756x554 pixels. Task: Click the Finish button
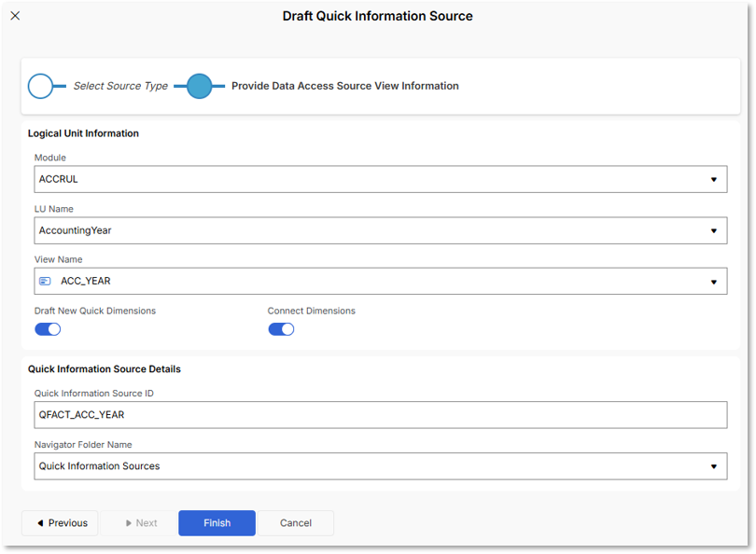[217, 523]
